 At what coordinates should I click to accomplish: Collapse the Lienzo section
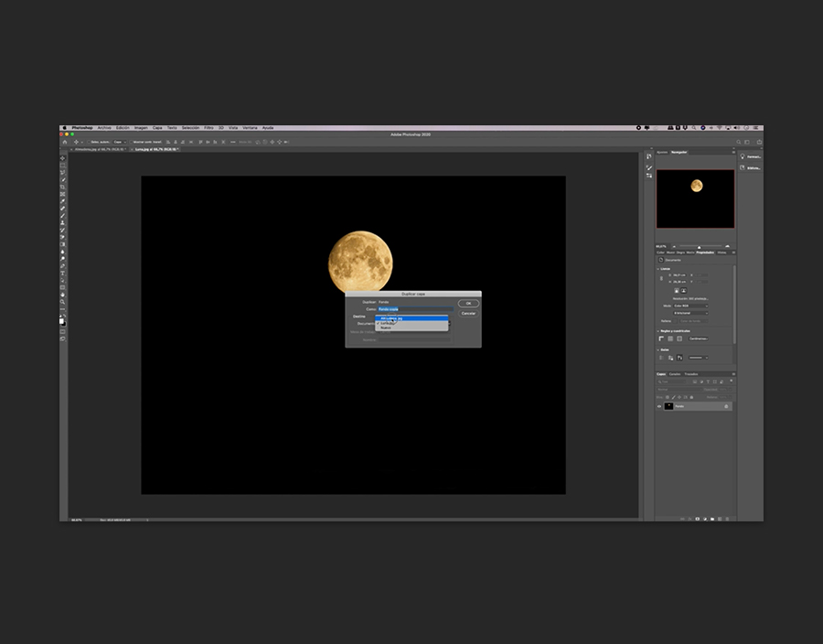point(658,269)
